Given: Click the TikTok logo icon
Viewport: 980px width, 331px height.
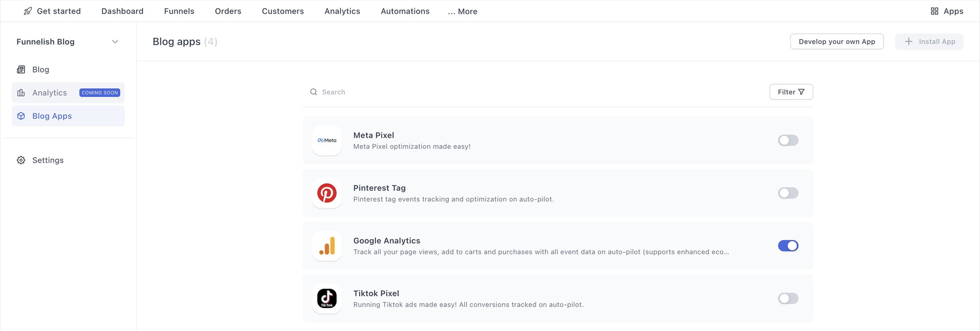Looking at the screenshot, I should [x=327, y=298].
